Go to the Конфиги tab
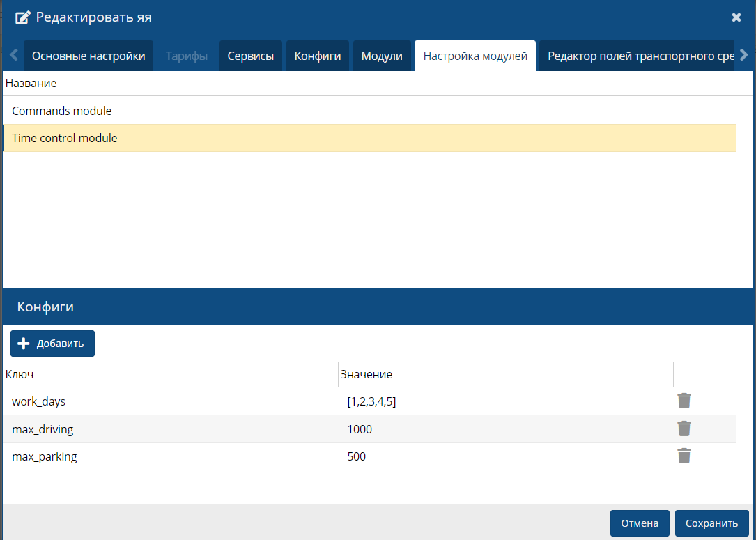The height and width of the screenshot is (540, 756). coord(317,56)
